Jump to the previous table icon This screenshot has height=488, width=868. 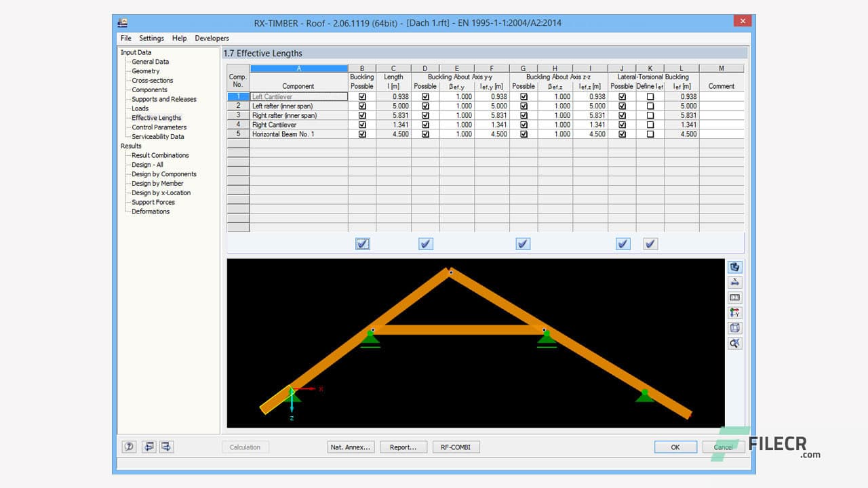point(149,447)
